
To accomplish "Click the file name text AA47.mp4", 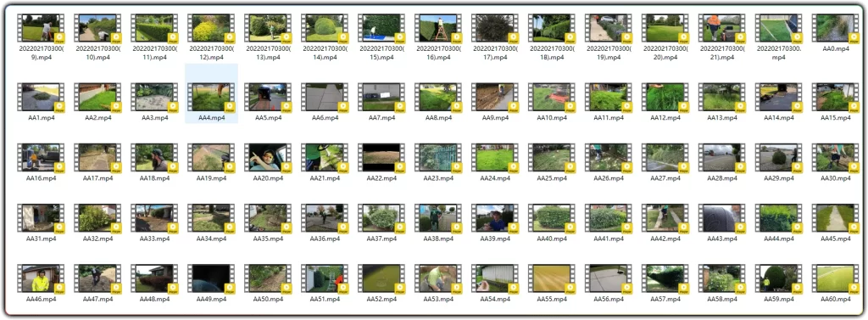I will click(98, 299).
